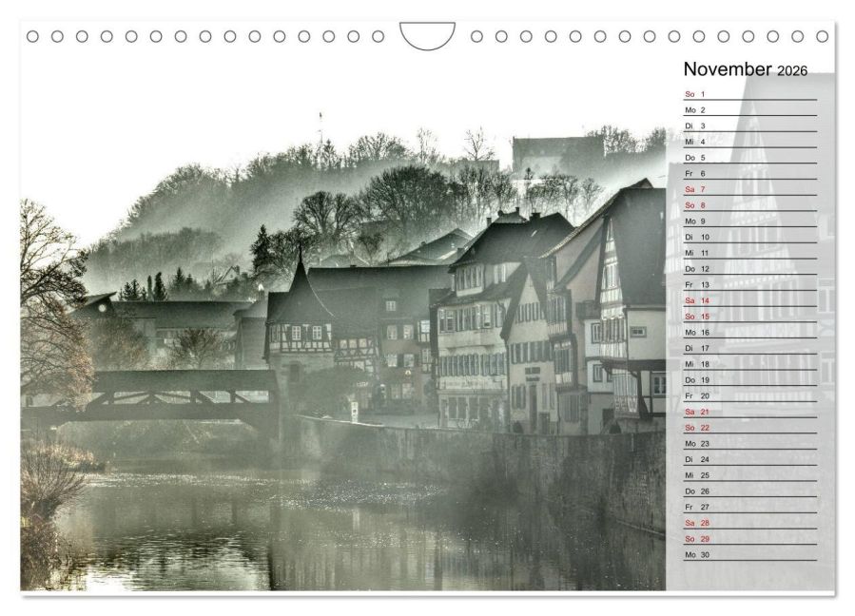Viewport: 855px width, 616px height.
Task: Click the So 15 date line
Action: click(x=750, y=317)
